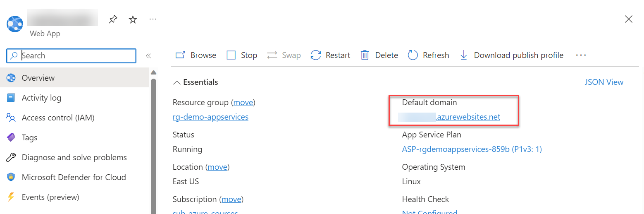Collapse the left sidebar menu

point(148,56)
